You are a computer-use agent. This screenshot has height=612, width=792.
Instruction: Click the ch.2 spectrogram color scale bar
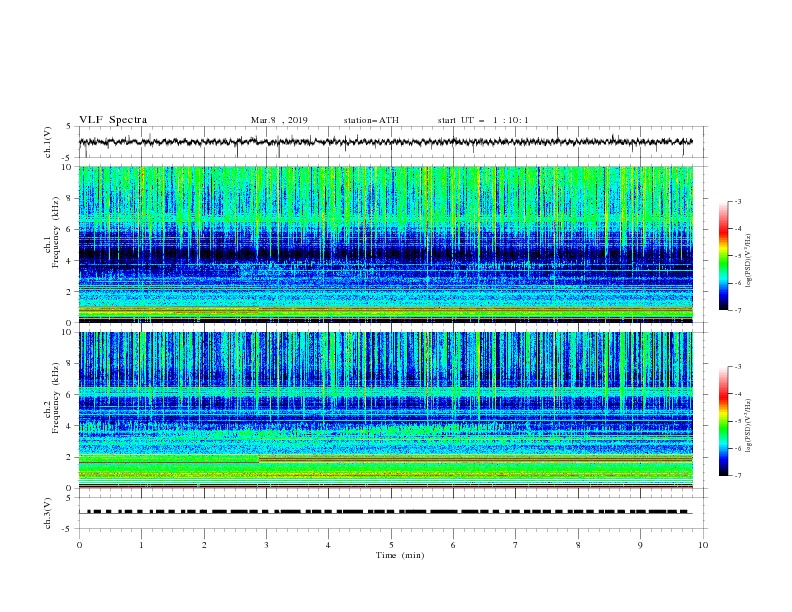[723, 421]
